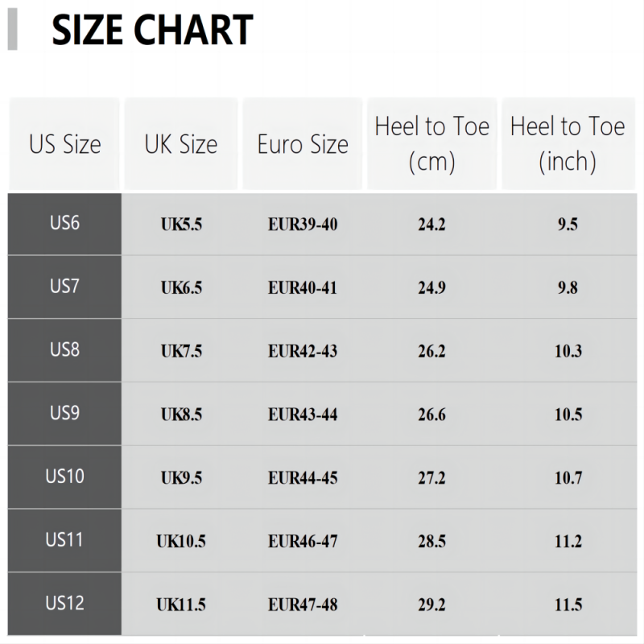Select the UK10.5 cell
This screenshot has height=644, width=644.
(181, 542)
